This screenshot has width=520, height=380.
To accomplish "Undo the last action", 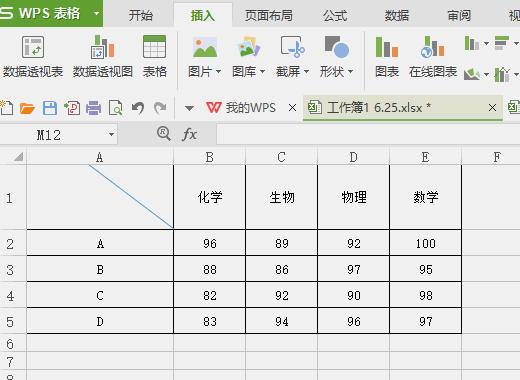I will [x=138, y=108].
